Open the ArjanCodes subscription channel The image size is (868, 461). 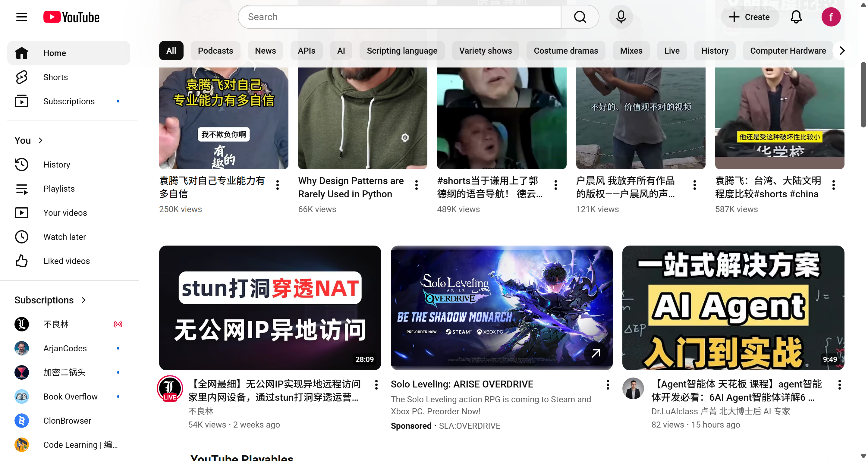click(x=65, y=348)
